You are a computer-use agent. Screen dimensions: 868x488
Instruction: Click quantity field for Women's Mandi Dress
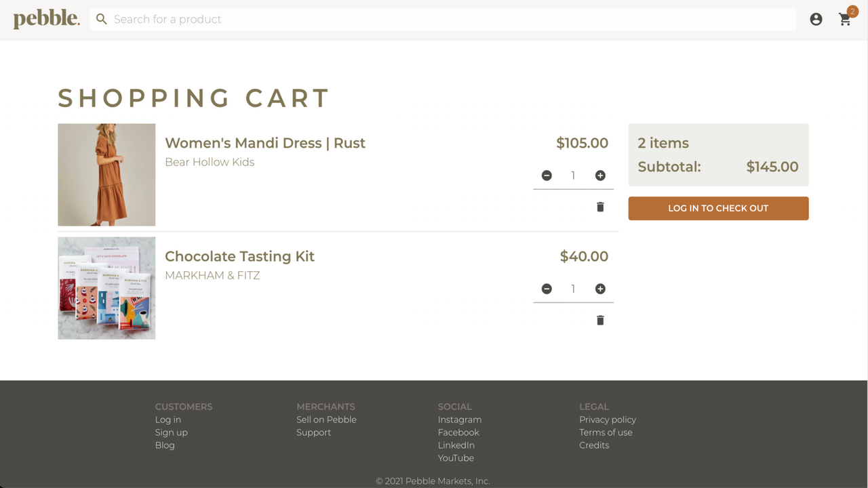pos(573,176)
